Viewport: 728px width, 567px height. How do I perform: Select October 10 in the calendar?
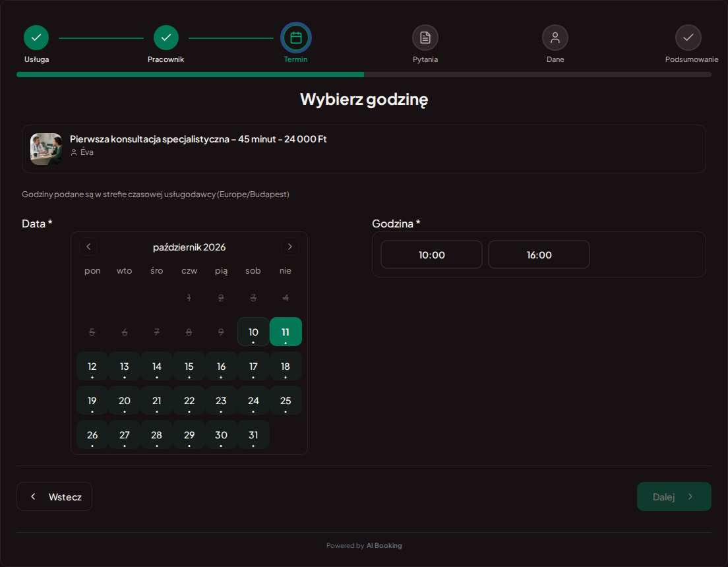pos(253,332)
